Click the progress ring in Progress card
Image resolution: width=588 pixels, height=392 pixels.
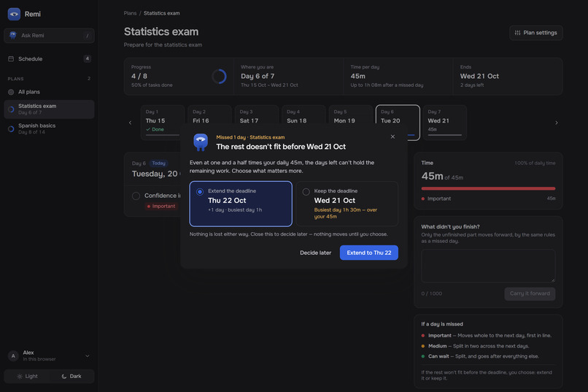pos(219,76)
